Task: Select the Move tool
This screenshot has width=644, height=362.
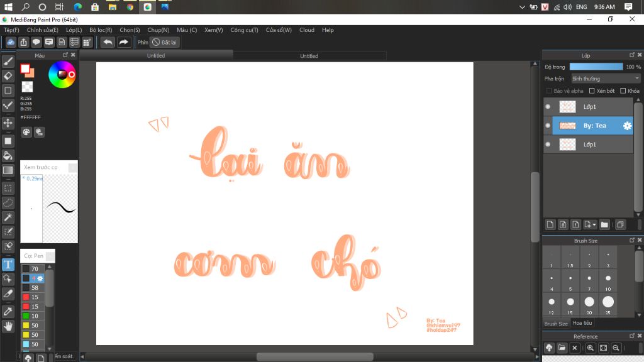Action: click(x=8, y=123)
